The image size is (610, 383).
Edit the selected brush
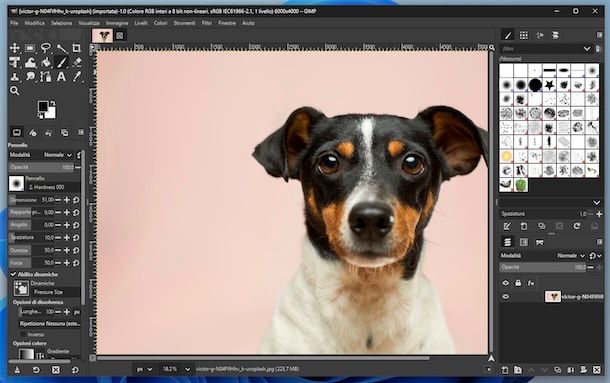(507, 226)
